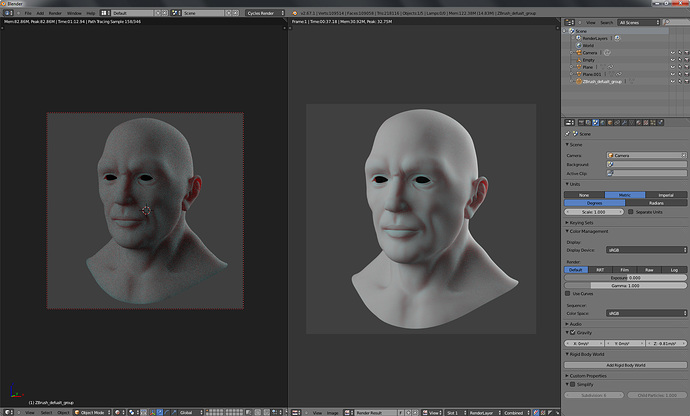Select the Radians angle unit

coord(656,203)
